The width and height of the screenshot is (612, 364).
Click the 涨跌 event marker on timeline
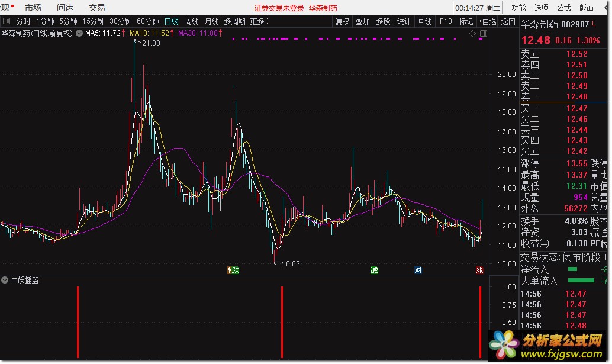[233, 270]
